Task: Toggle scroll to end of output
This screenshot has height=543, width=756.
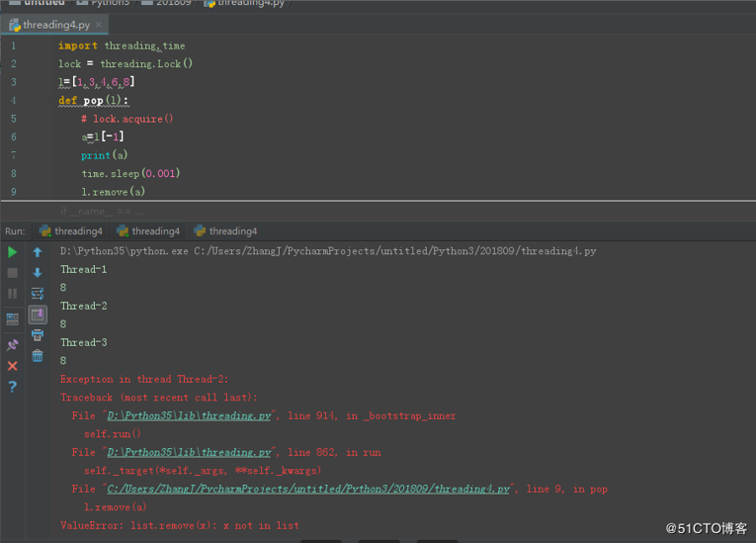Action: [x=38, y=315]
